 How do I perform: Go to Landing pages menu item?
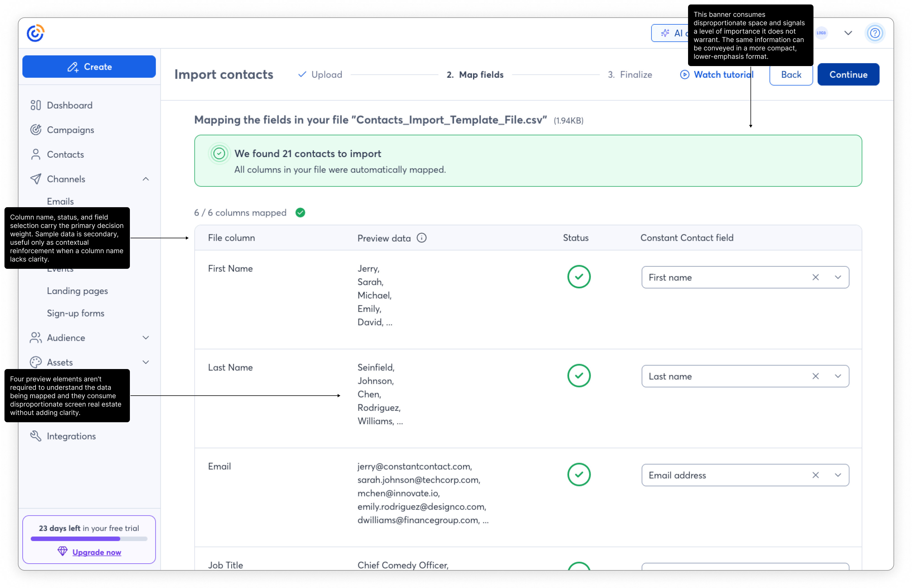(x=78, y=291)
